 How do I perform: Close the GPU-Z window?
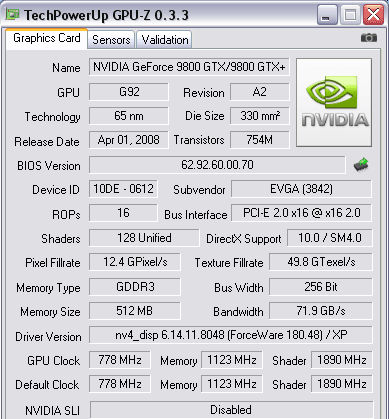point(373,15)
